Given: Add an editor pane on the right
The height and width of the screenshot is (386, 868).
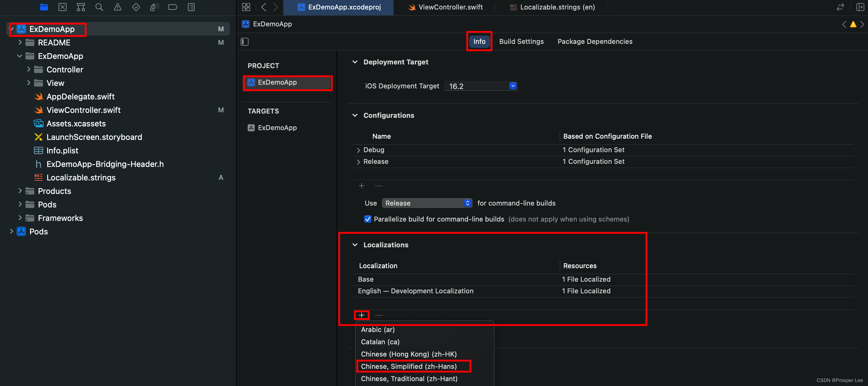Looking at the screenshot, I should 860,7.
